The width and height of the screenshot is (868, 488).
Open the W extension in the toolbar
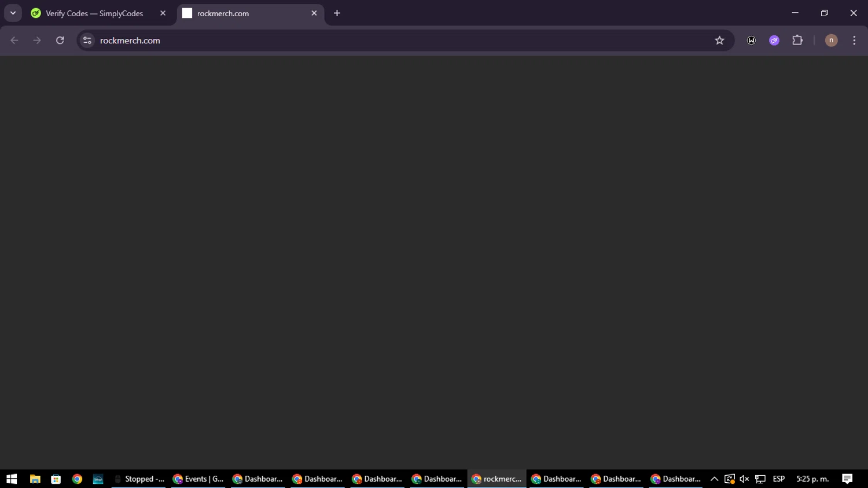(x=751, y=41)
